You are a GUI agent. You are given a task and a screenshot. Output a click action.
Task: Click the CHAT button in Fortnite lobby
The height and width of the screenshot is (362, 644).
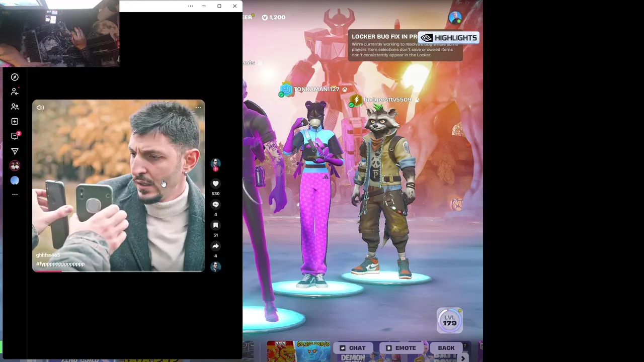tap(353, 348)
